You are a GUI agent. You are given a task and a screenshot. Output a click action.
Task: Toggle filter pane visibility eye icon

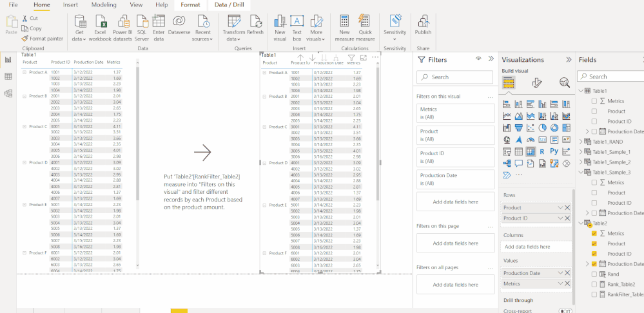click(x=478, y=59)
